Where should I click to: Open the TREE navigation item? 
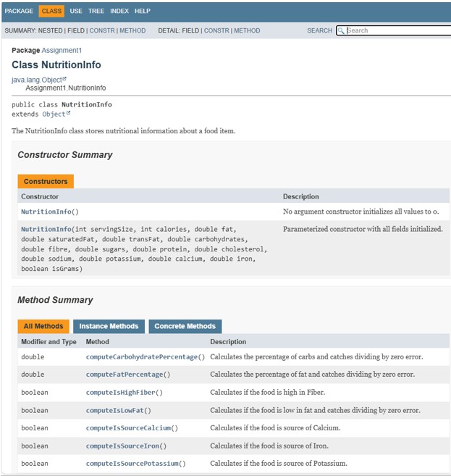pyautogui.click(x=96, y=11)
